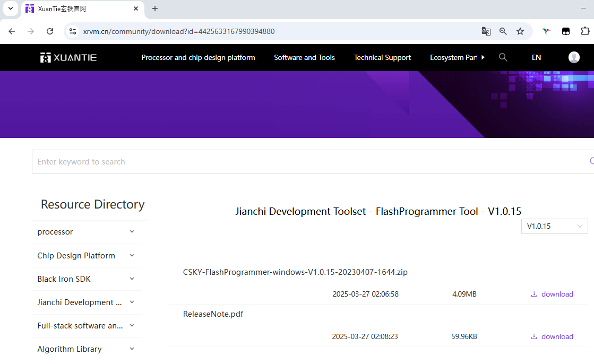Reload the page with refresh icon

[x=50, y=31]
